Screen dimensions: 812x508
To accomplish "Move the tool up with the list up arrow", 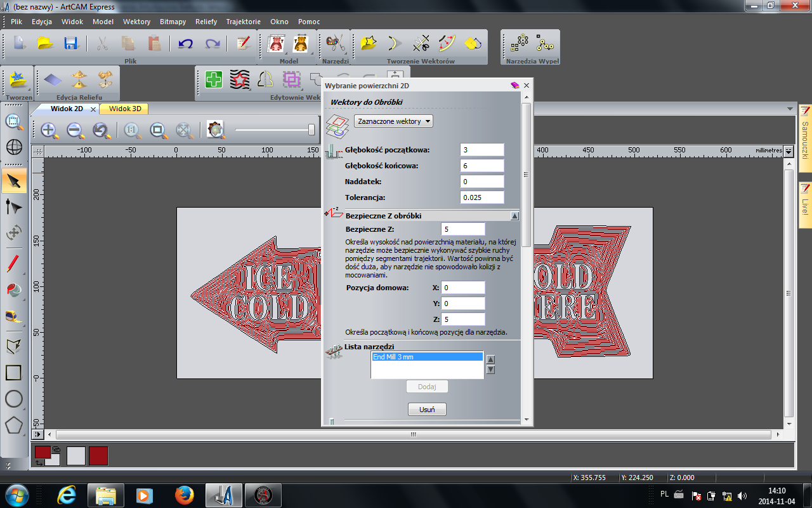I will [x=490, y=359].
